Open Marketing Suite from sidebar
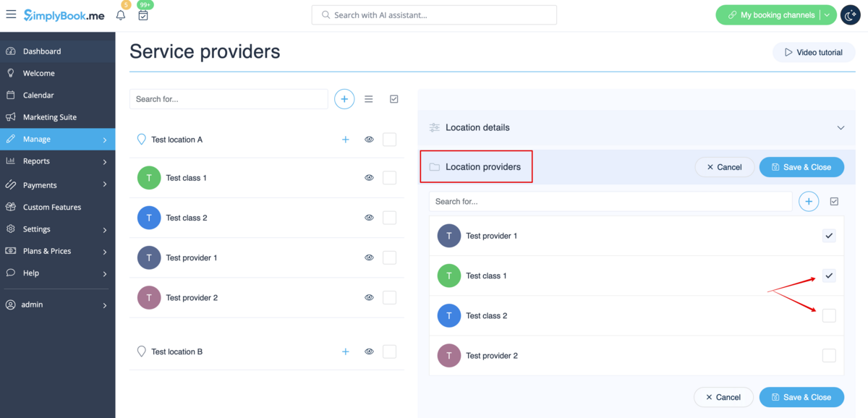 (49, 117)
